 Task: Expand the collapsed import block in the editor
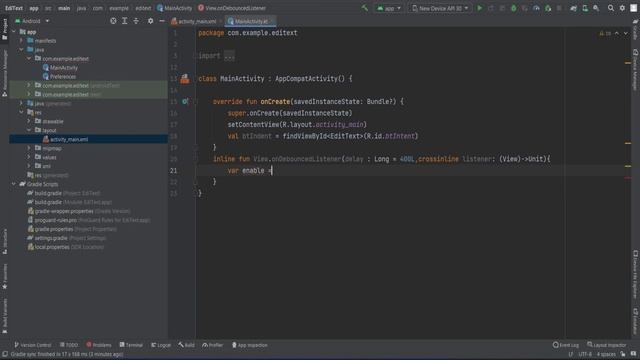pyautogui.click(x=229, y=56)
